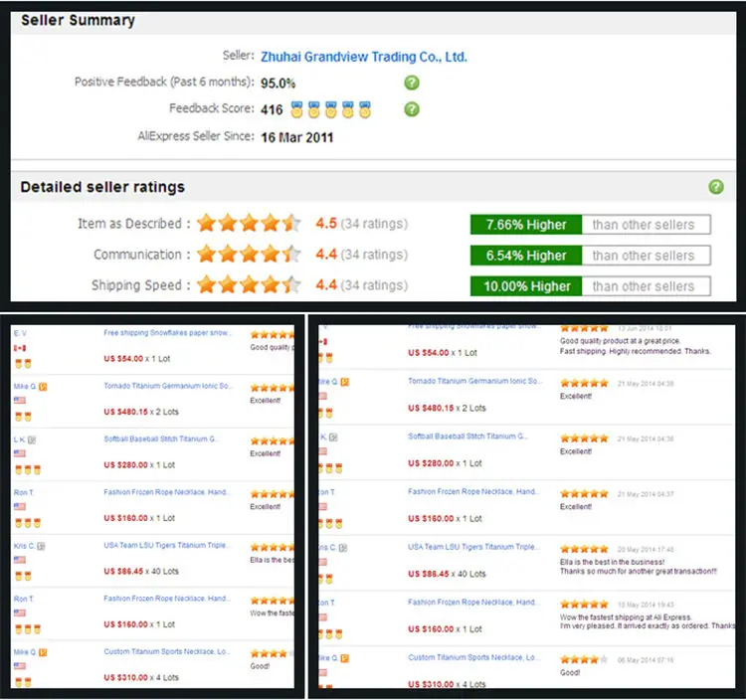Click stars beside 21 May 2014 04:38 Tornado review
The height and width of the screenshot is (700, 746).
[x=584, y=383]
